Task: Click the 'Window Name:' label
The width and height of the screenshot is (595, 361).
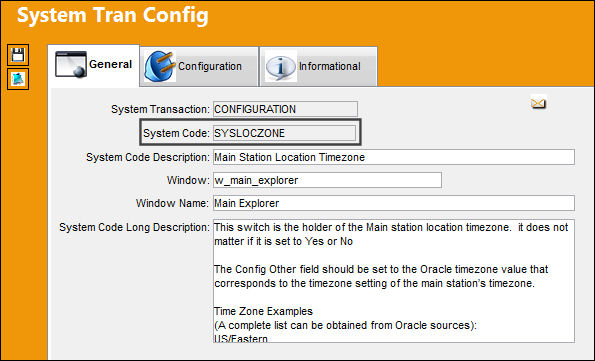Action: point(172,203)
